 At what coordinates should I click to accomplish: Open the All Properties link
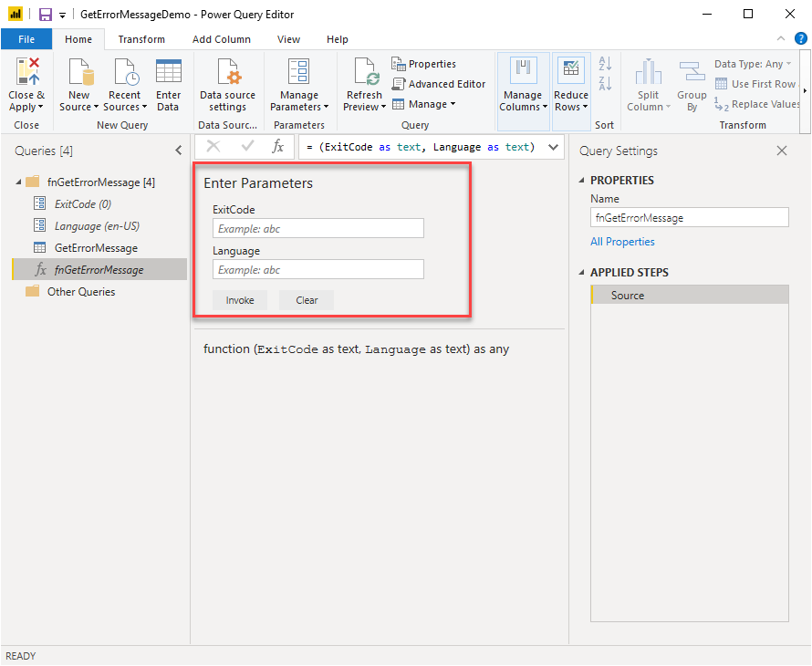(622, 242)
